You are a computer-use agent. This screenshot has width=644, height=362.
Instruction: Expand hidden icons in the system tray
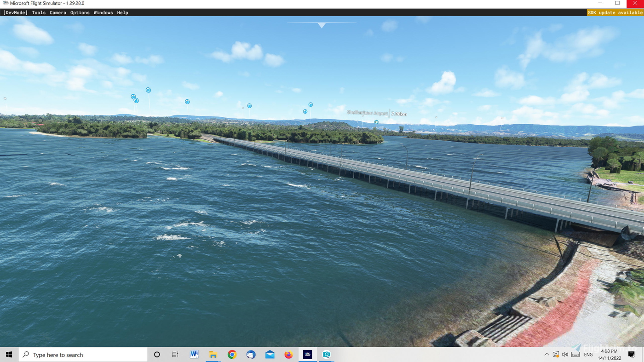click(546, 354)
